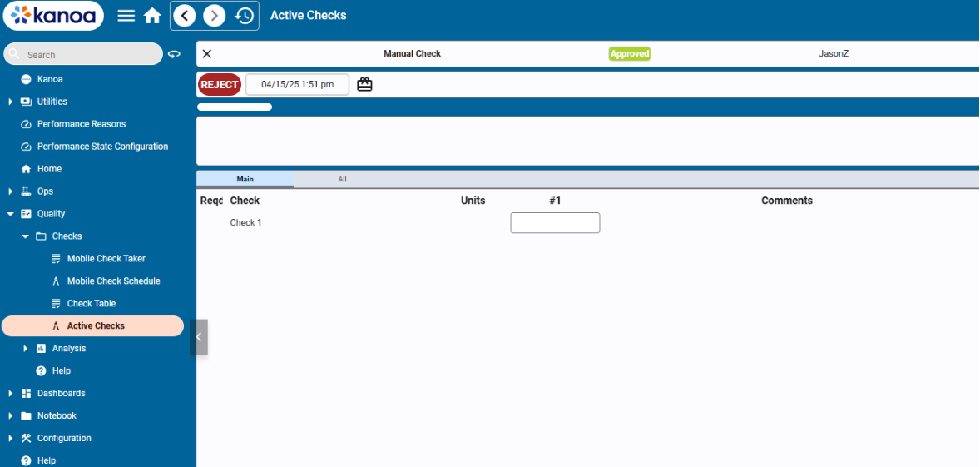Click the white progress bar below REJECT

[x=235, y=107]
